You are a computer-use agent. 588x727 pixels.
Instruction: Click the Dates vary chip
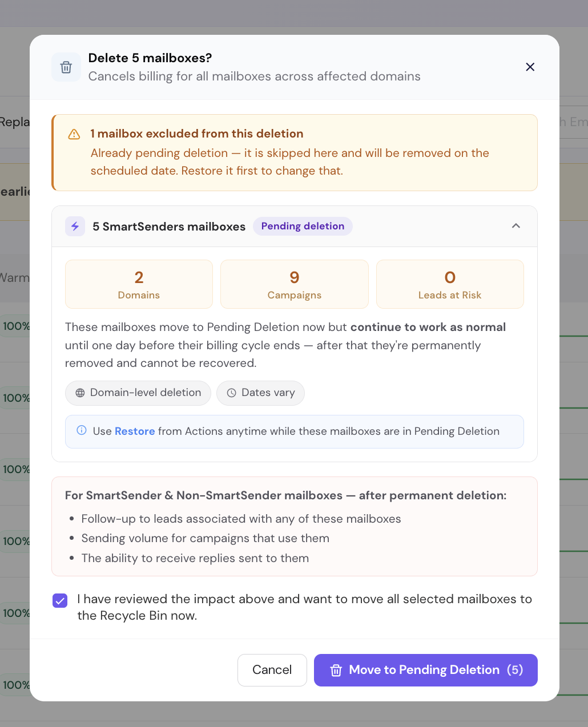(x=260, y=393)
